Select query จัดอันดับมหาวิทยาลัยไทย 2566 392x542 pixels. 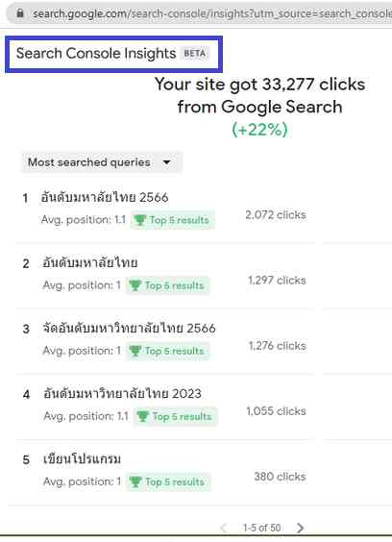click(x=129, y=328)
